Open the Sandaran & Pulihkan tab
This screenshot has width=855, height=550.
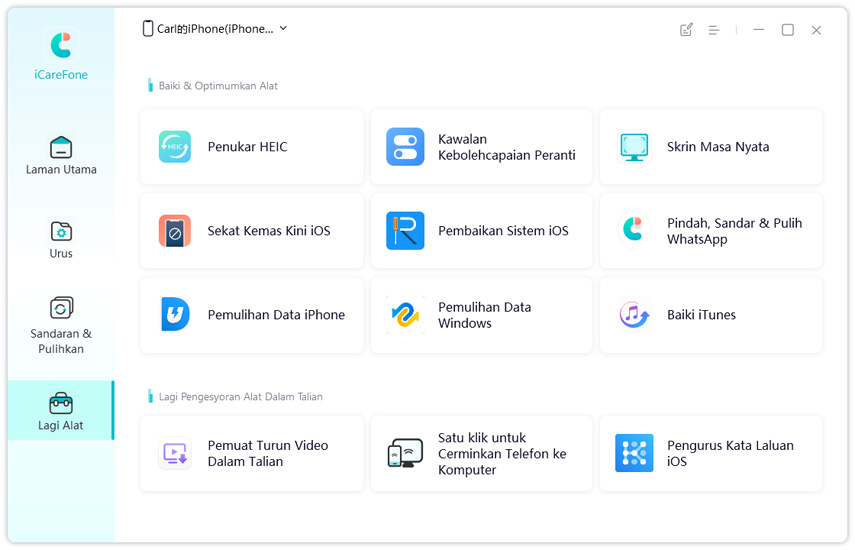point(61,323)
